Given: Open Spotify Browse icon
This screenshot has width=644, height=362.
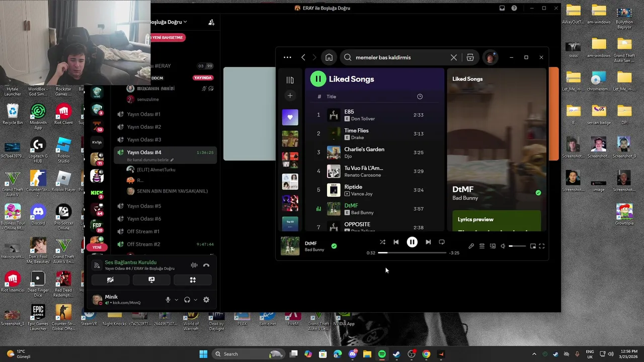Looking at the screenshot, I should (470, 57).
